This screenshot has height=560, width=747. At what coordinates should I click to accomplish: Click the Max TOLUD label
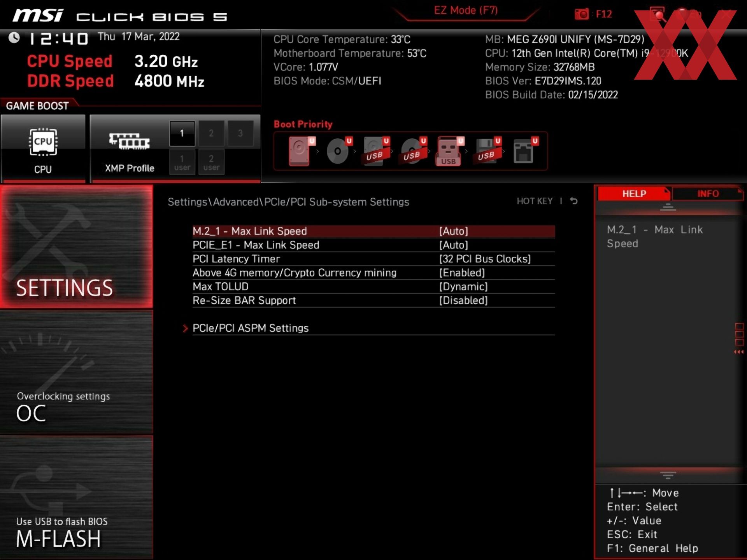pyautogui.click(x=221, y=287)
